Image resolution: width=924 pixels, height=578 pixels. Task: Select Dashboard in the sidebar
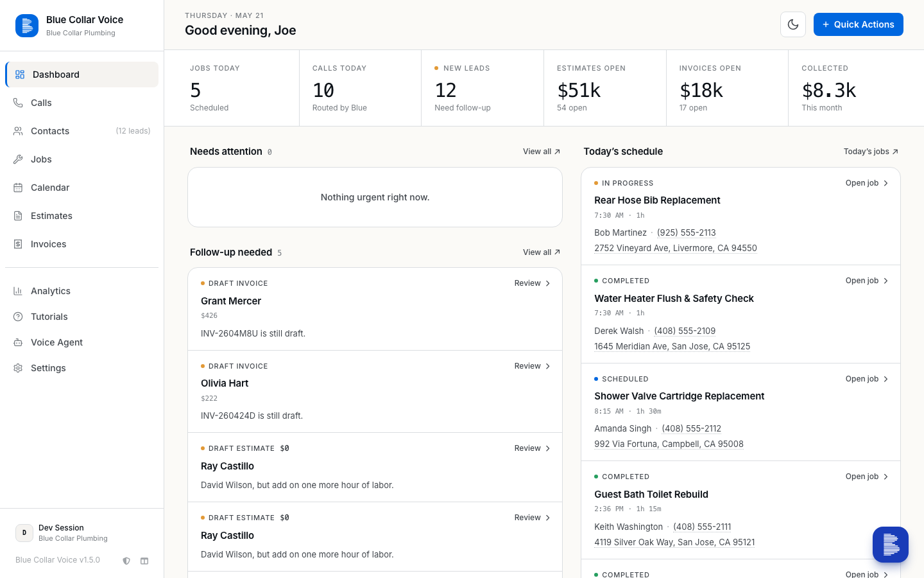81,74
